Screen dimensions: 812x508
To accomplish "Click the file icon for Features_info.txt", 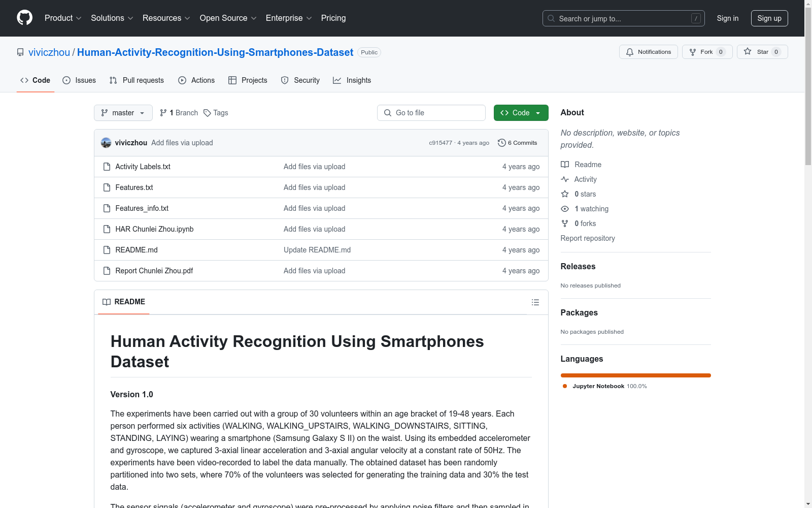I will [107, 208].
